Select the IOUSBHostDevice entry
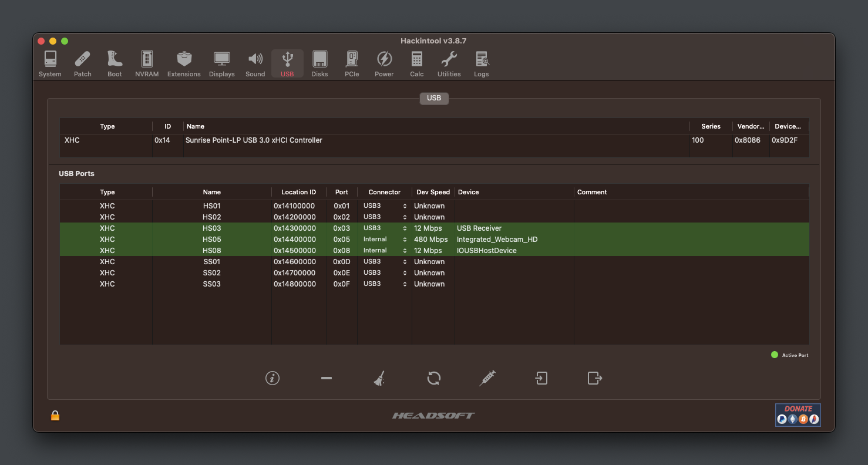 point(486,251)
